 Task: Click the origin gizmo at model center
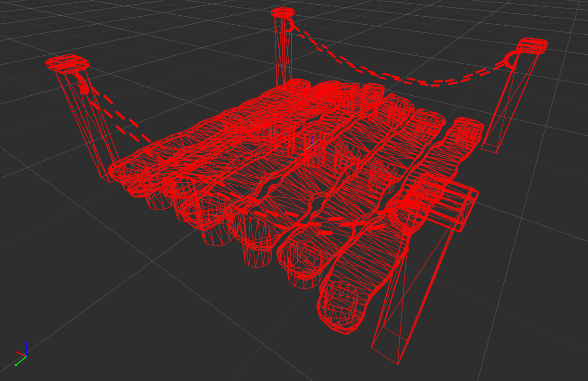312,143
